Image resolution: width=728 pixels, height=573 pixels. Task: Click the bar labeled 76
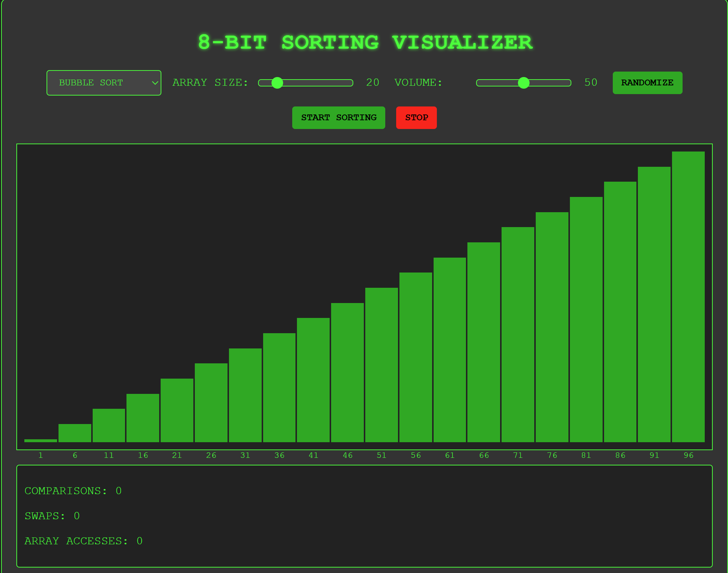click(552, 327)
